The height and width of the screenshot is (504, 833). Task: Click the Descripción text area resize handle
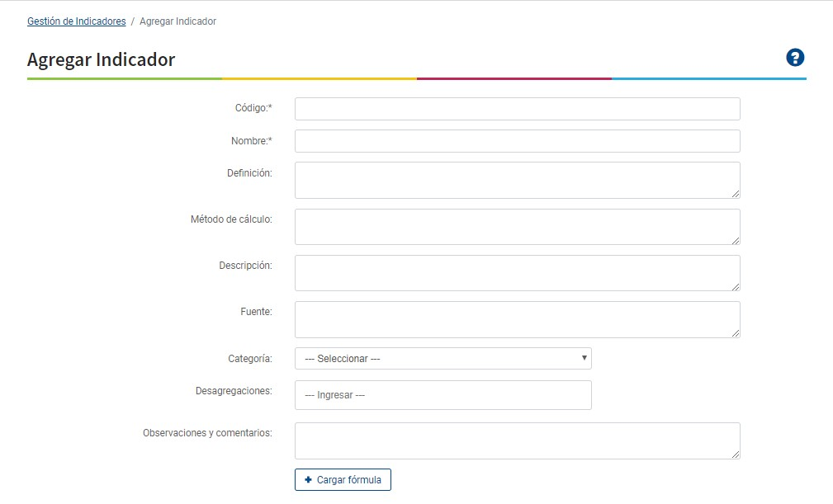click(x=736, y=286)
